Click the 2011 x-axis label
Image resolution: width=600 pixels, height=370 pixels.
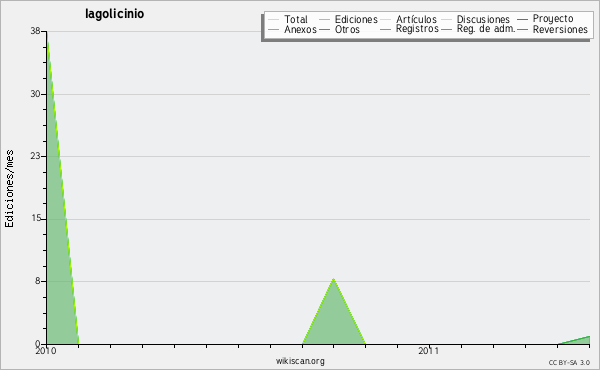(429, 351)
